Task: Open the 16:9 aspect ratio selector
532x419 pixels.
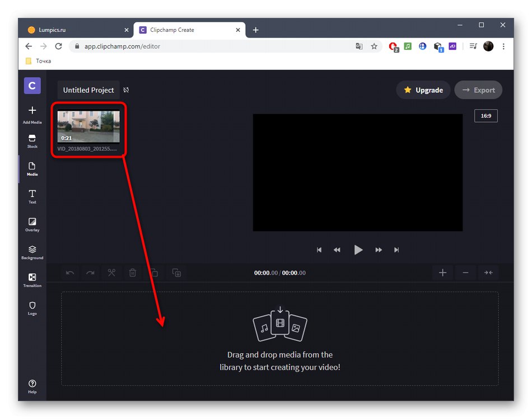Action: click(485, 116)
